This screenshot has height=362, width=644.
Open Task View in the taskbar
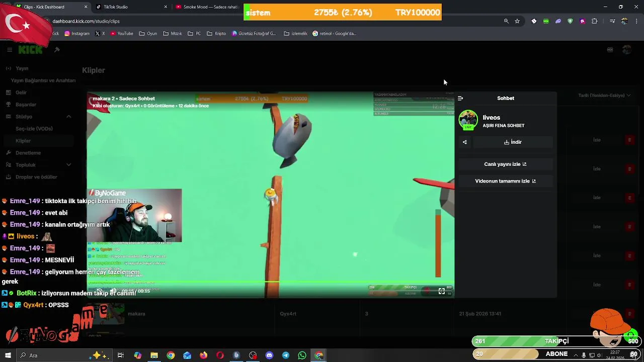121,355
